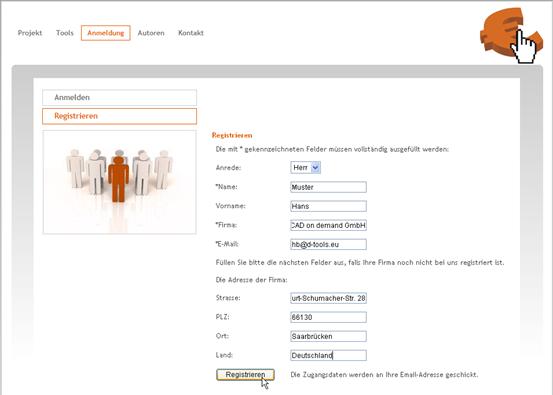Focus the E-Mail input field
This screenshot has height=395, width=553.
(x=328, y=244)
